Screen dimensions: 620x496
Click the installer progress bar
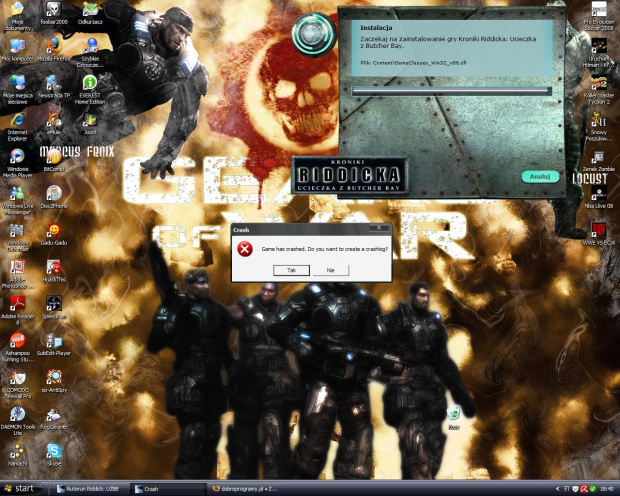coord(452,91)
